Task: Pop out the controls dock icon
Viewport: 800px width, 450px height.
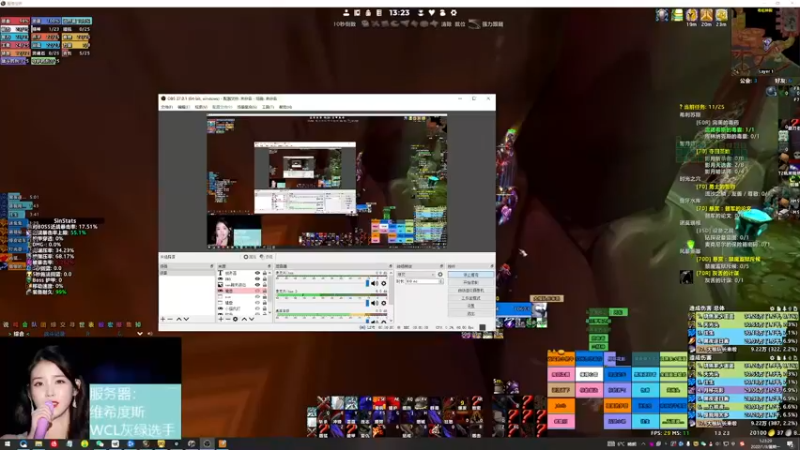Action: point(492,266)
